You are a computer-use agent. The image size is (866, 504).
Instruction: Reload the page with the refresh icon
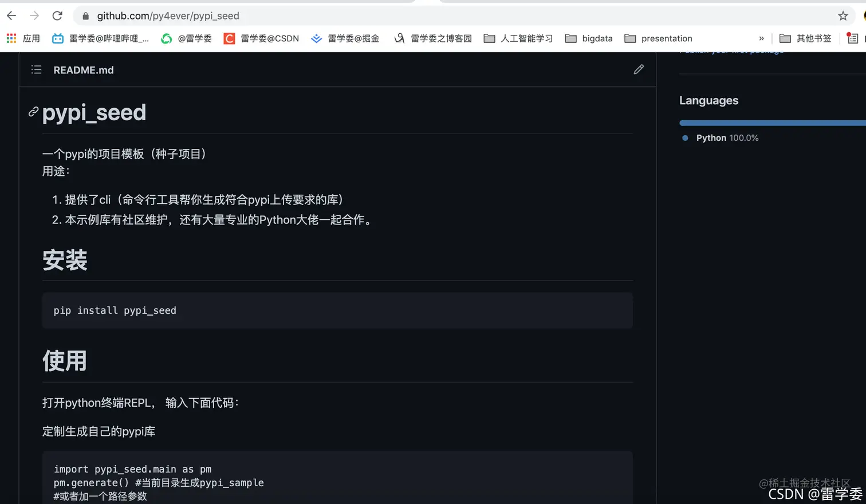tap(57, 15)
